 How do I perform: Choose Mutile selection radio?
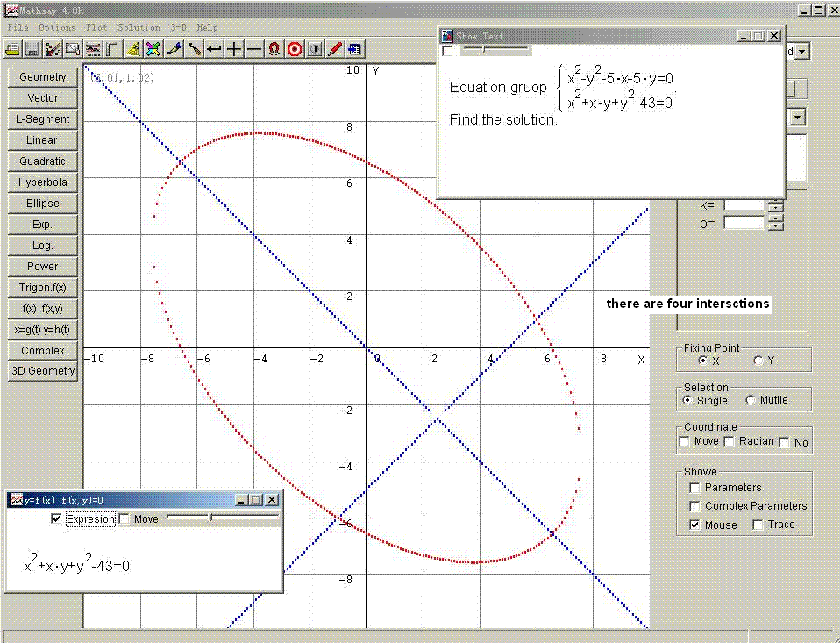pyautogui.click(x=750, y=400)
